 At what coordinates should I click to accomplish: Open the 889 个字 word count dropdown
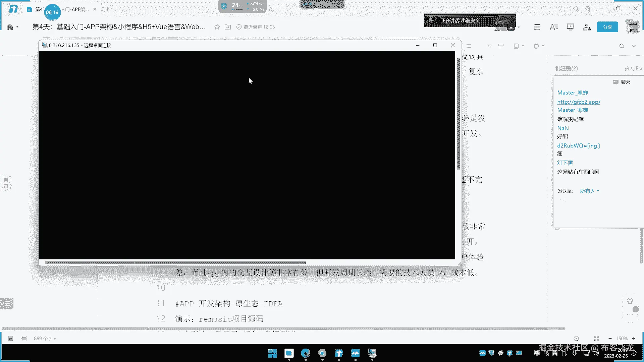pyautogui.click(x=45, y=339)
